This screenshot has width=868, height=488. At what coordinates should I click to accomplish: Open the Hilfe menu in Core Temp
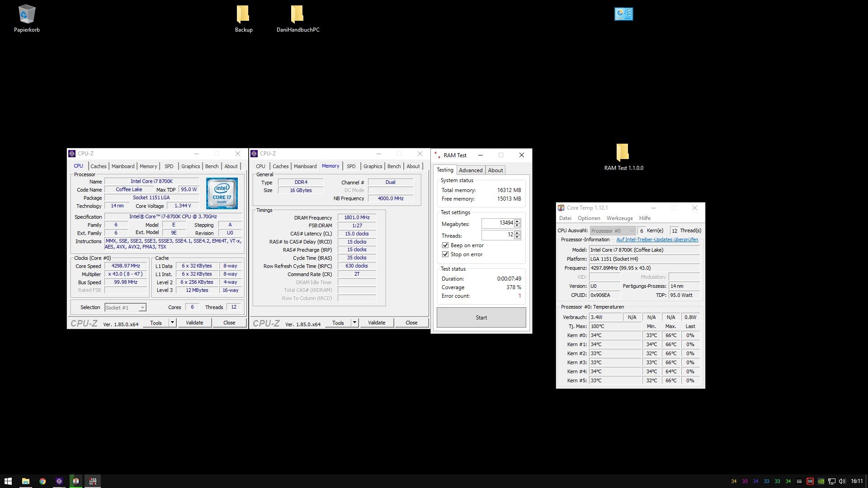pyautogui.click(x=645, y=218)
